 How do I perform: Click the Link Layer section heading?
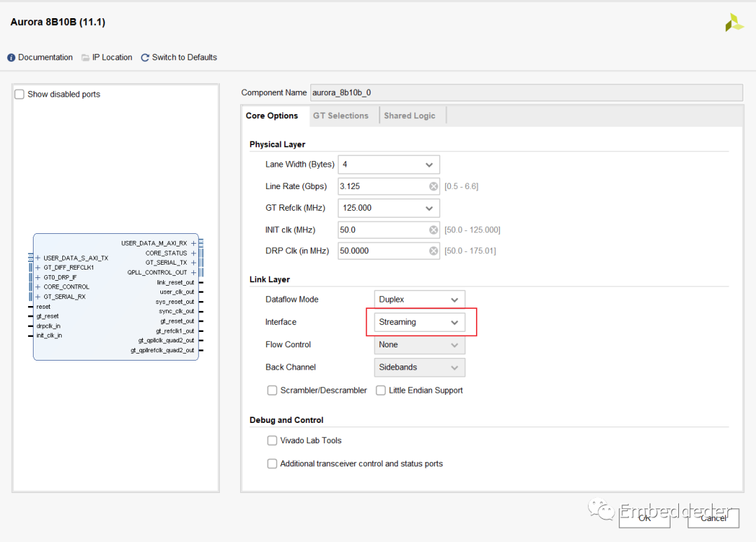click(269, 279)
